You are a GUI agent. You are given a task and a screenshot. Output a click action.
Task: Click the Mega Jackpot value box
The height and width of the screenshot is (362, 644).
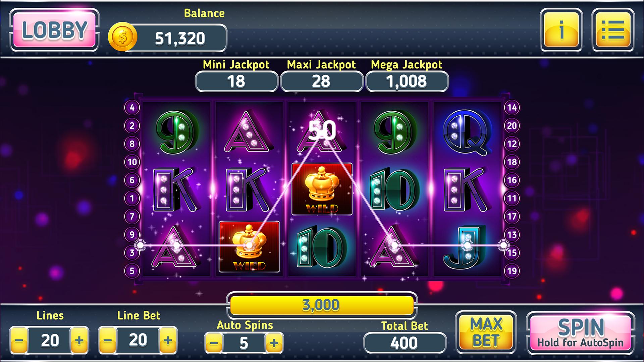[x=407, y=81]
